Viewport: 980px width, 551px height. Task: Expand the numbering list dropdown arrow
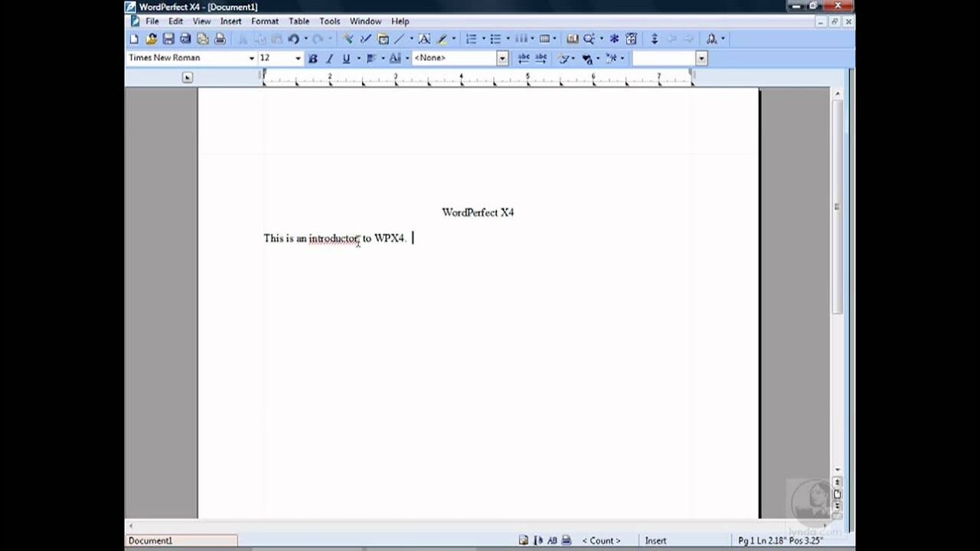coord(483,39)
